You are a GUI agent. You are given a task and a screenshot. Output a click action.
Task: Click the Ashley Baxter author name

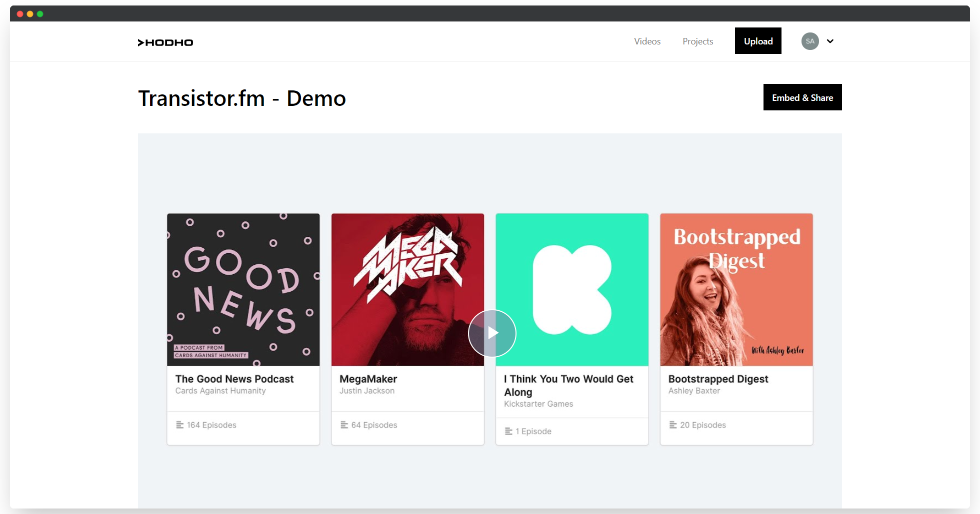pyautogui.click(x=694, y=391)
